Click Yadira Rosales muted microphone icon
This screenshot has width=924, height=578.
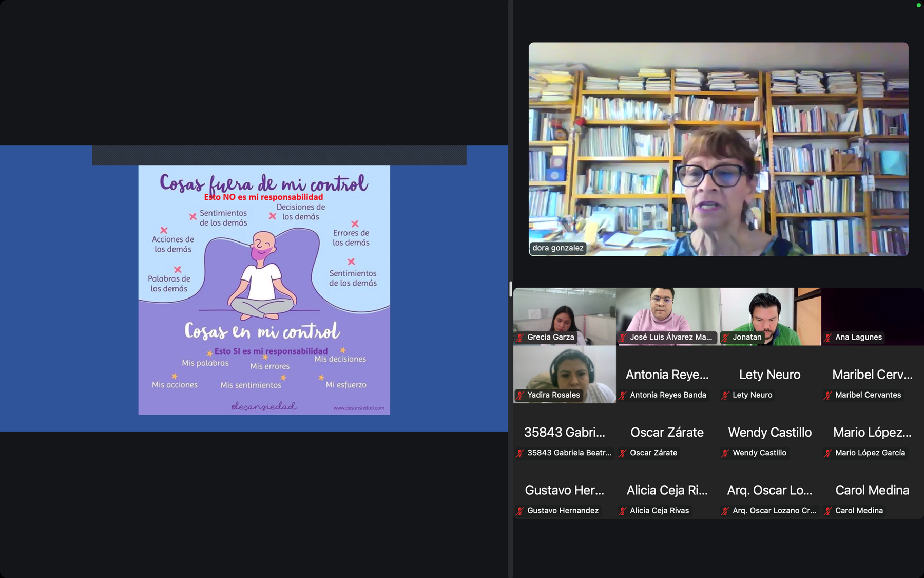point(520,395)
